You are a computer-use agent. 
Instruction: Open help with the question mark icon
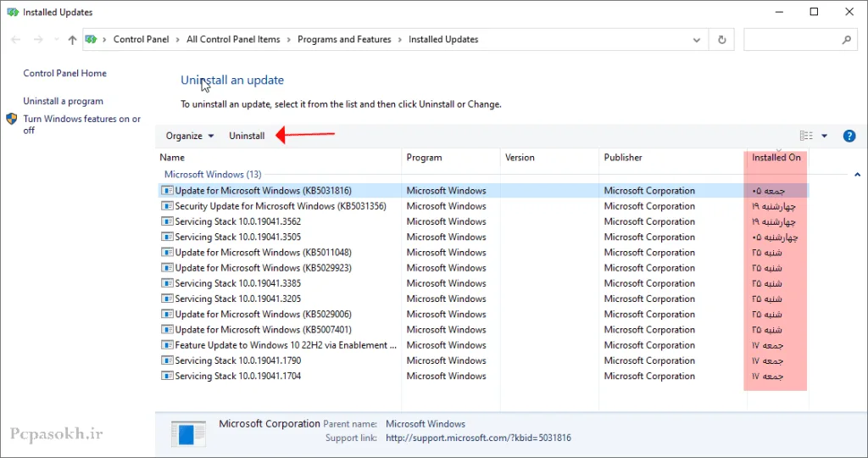coord(849,136)
